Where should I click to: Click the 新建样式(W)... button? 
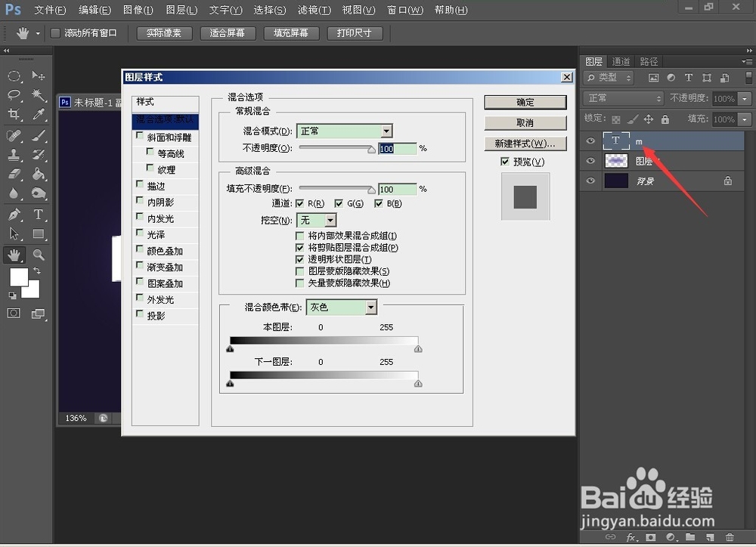click(525, 144)
